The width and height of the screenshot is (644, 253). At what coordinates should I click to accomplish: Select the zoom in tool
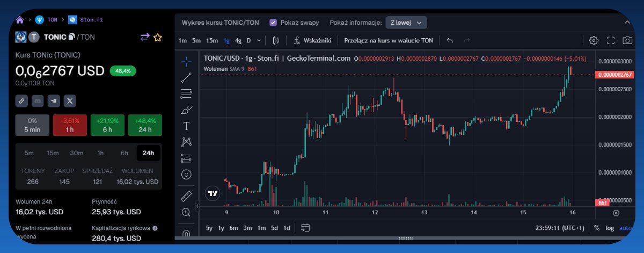pos(186,212)
